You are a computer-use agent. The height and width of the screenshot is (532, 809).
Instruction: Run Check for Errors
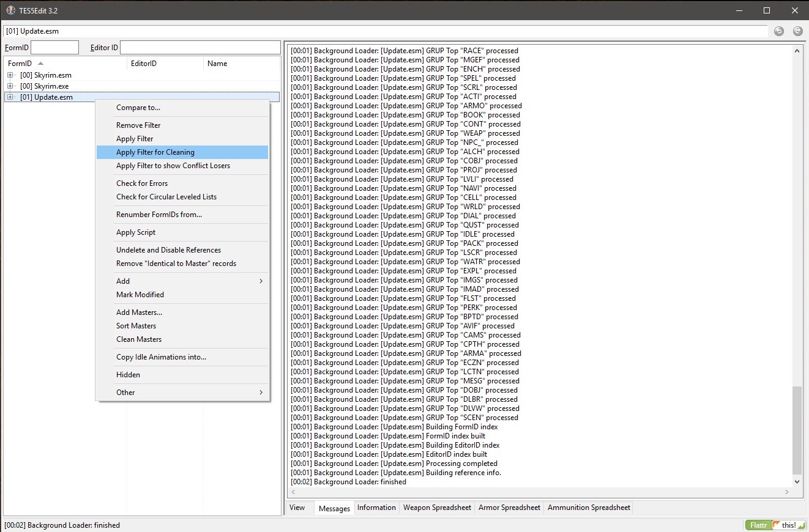(x=182, y=183)
